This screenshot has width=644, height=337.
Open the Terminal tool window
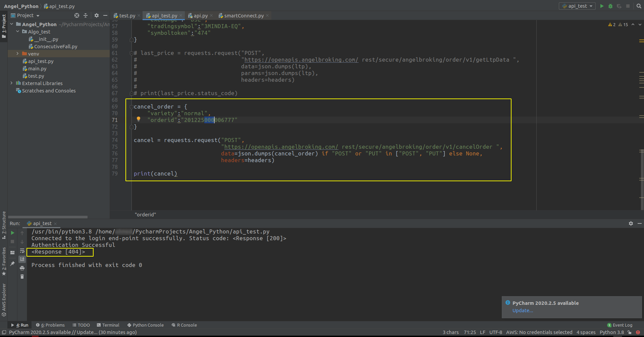click(108, 325)
